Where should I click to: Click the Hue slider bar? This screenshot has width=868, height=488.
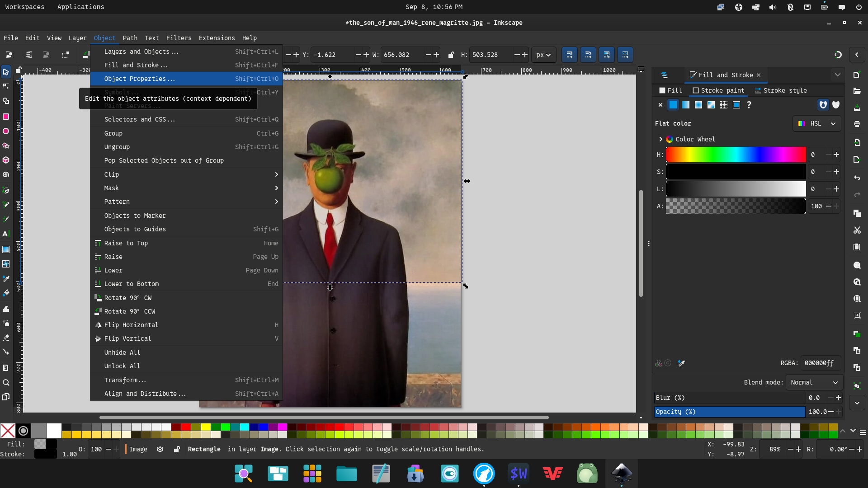tap(736, 155)
